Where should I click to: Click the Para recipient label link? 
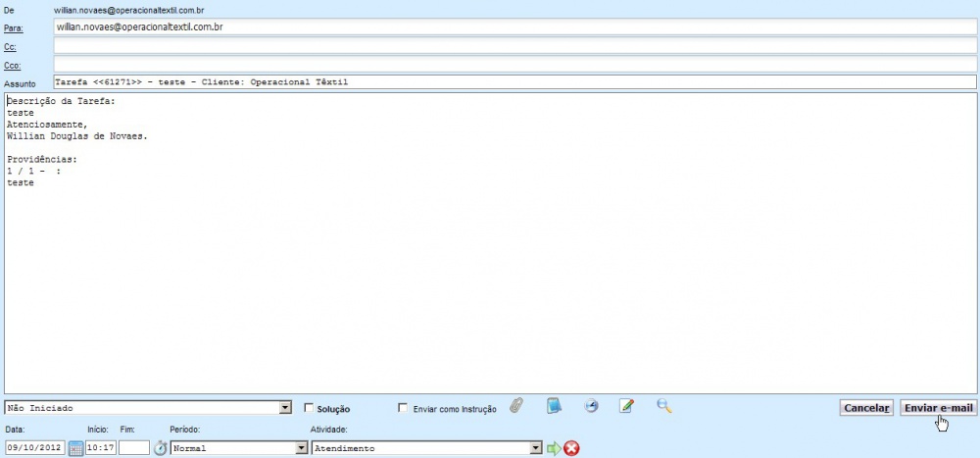(14, 27)
